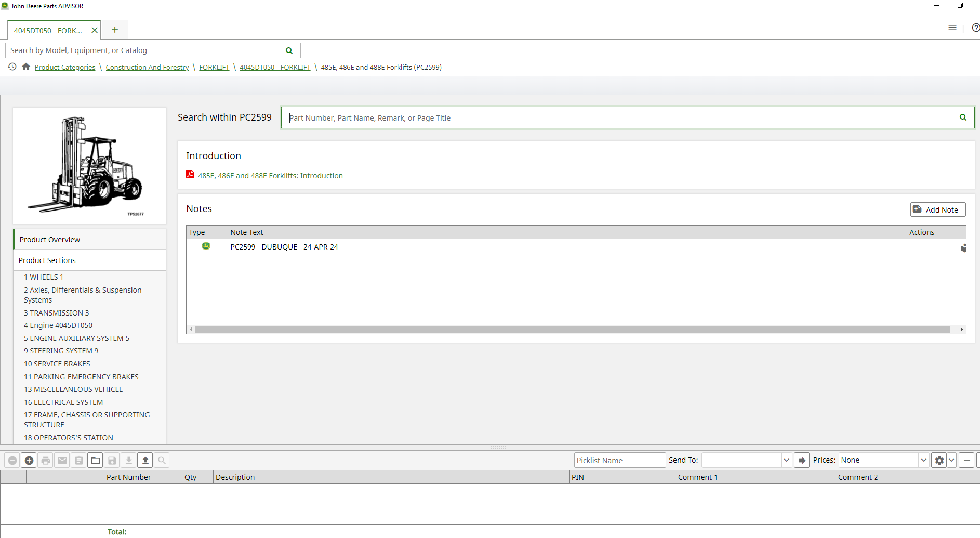The height and width of the screenshot is (538, 980).
Task: Click the Notes table horizontal scrollbar
Action: (x=572, y=329)
